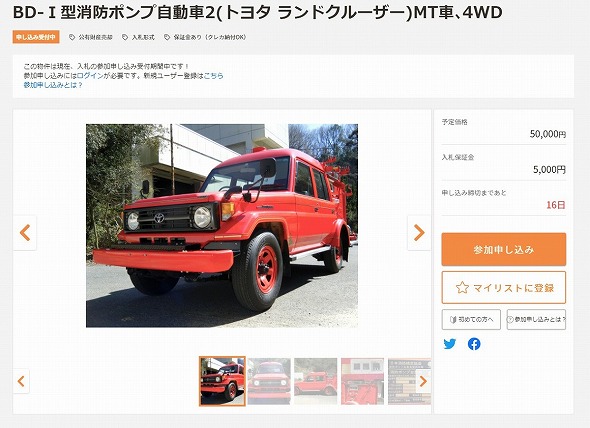The height and width of the screenshot is (428, 590).
Task: Add to マイリストに登録 star button
Action: [x=503, y=288]
